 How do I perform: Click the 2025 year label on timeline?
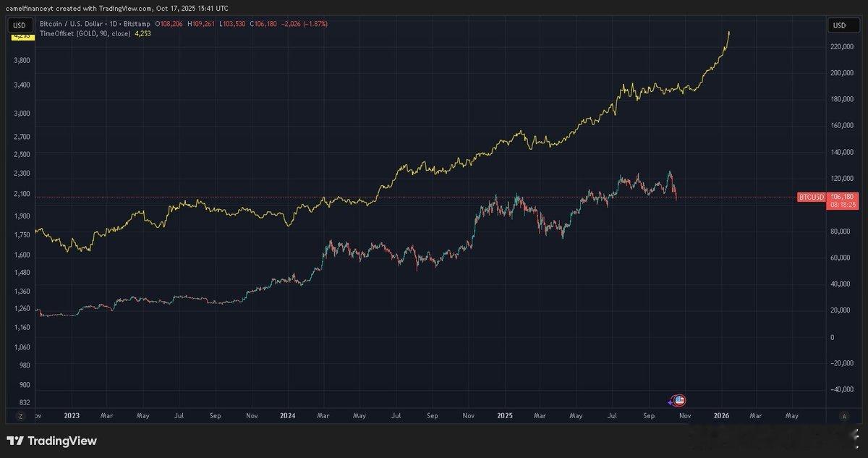pyautogui.click(x=504, y=416)
